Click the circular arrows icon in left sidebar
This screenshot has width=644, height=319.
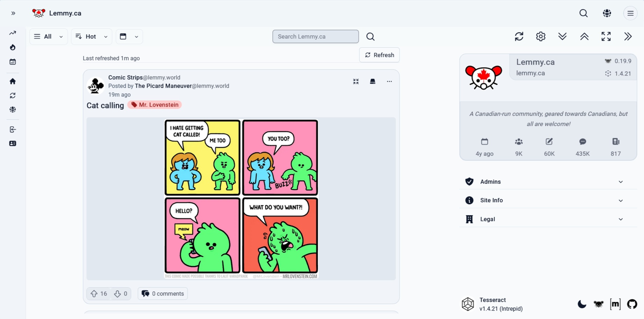click(x=13, y=95)
